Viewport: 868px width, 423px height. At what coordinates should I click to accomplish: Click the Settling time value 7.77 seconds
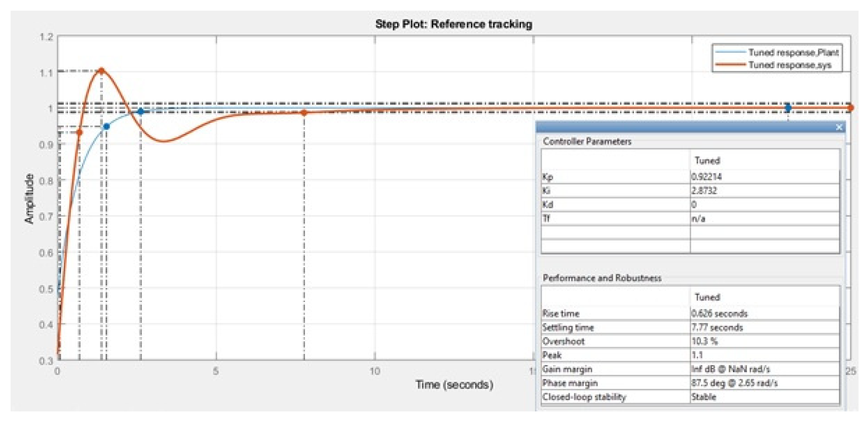point(717,328)
